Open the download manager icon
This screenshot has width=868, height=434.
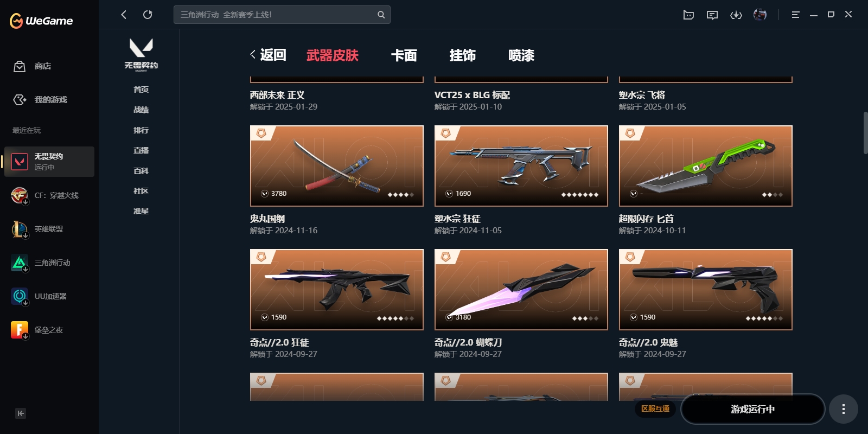pyautogui.click(x=736, y=15)
